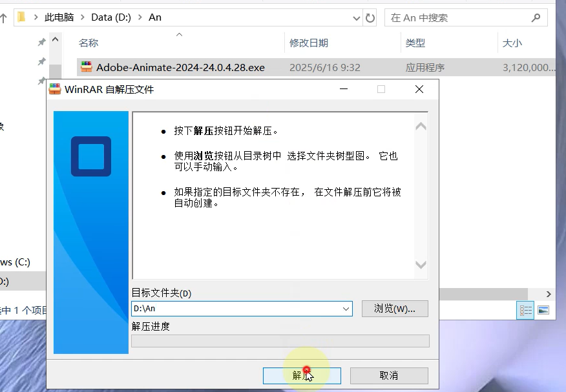Expand the chevron after 此电脑 in breadcrumb

(x=83, y=17)
